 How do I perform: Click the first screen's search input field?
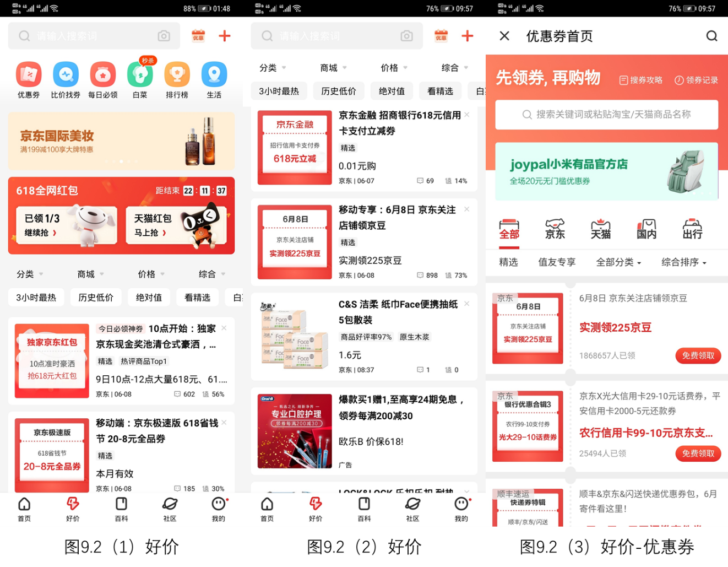tap(94, 36)
